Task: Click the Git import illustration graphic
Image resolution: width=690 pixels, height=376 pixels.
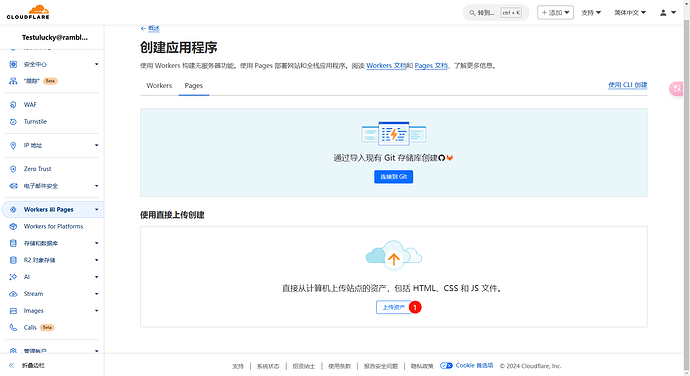Action: coord(394,133)
